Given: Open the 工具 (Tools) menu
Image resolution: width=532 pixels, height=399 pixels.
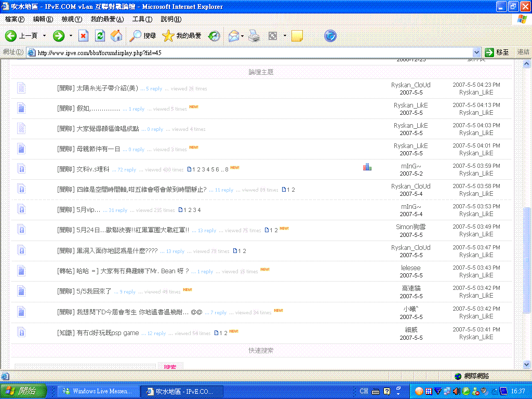Looking at the screenshot, I should click(142, 19).
